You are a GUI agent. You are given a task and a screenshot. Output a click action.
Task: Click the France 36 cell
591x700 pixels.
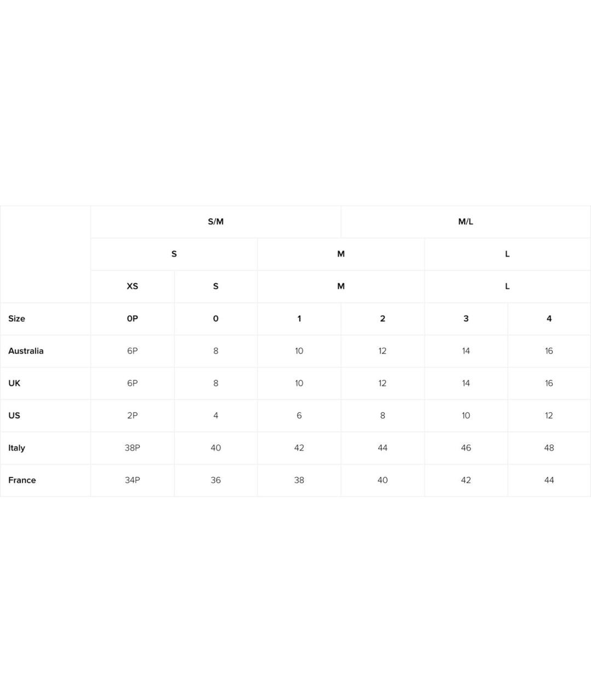pyautogui.click(x=216, y=480)
